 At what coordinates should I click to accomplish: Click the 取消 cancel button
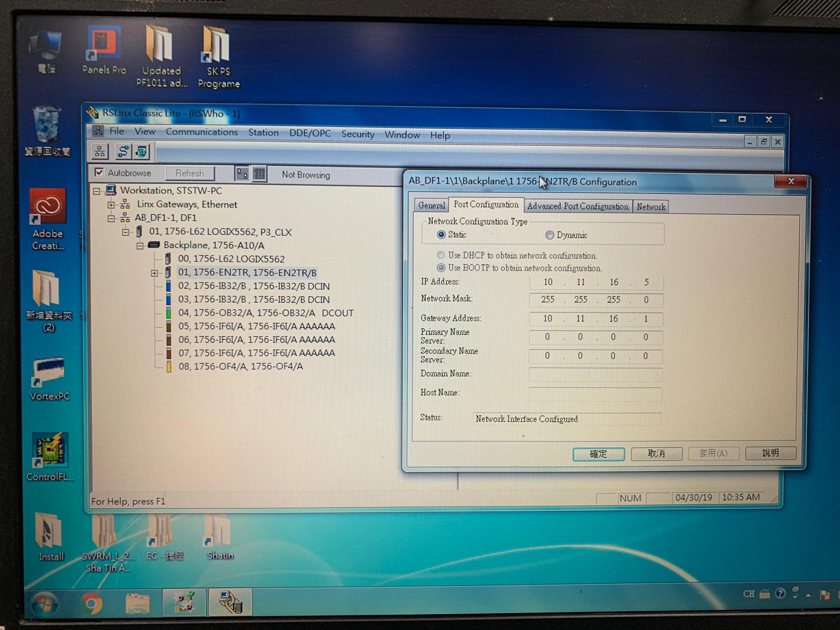(x=656, y=453)
